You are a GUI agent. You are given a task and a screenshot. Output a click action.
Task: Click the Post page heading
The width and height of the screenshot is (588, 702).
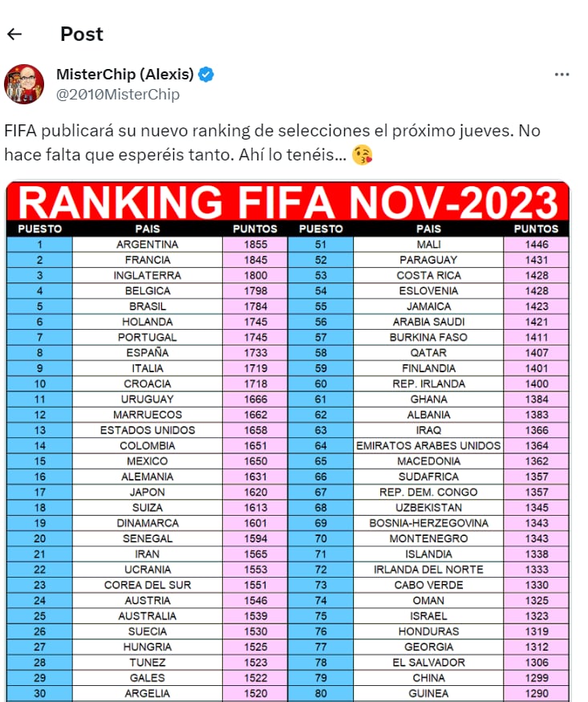click(x=81, y=34)
